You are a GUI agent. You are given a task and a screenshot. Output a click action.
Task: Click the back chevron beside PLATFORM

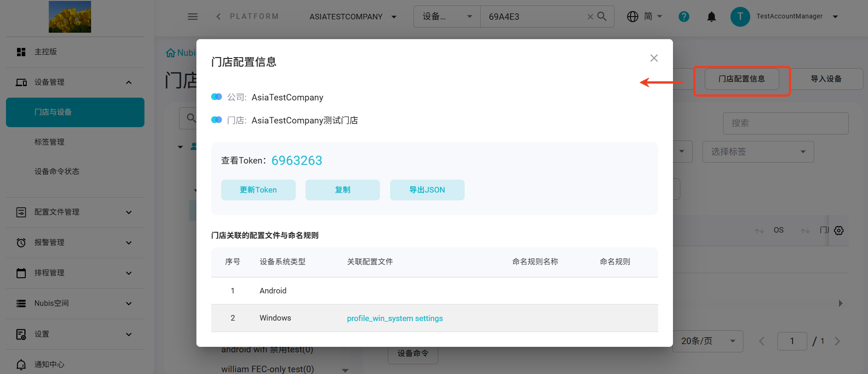tap(218, 17)
